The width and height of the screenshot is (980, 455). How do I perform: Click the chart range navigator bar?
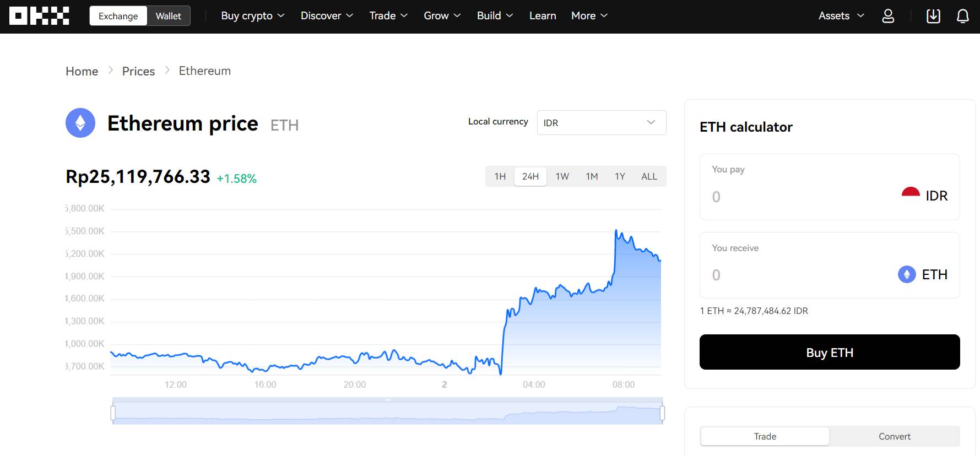387,411
